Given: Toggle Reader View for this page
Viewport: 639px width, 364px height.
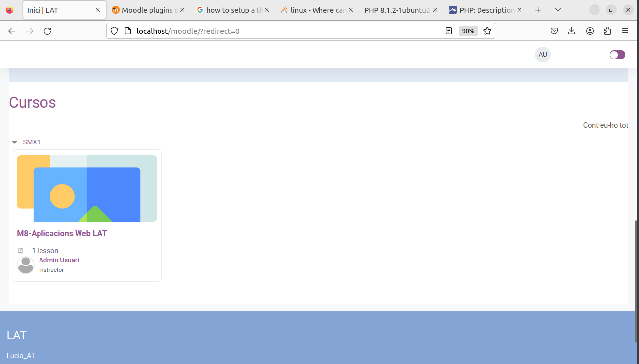Looking at the screenshot, I should pos(448,31).
